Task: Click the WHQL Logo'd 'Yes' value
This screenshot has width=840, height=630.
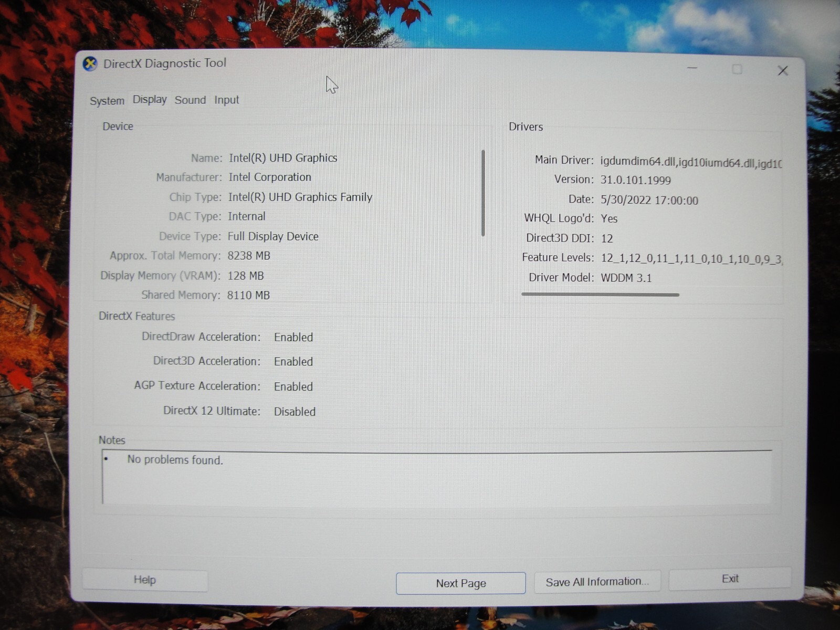Action: pos(609,218)
